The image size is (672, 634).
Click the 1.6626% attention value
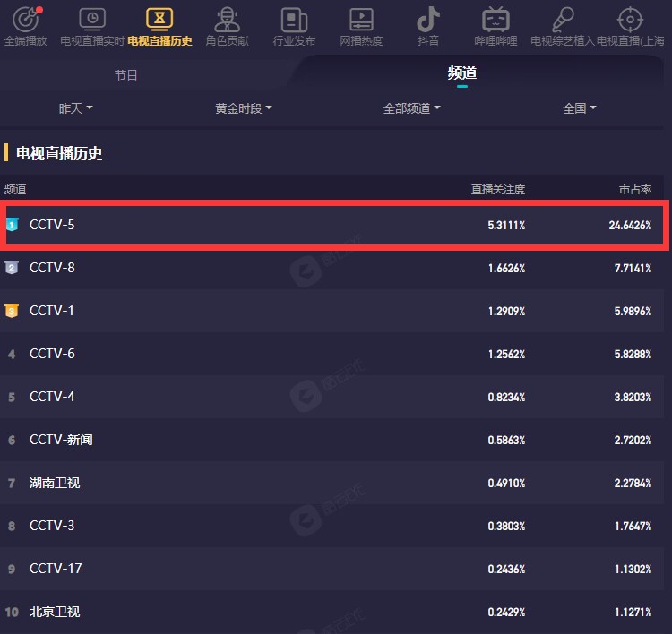(506, 268)
